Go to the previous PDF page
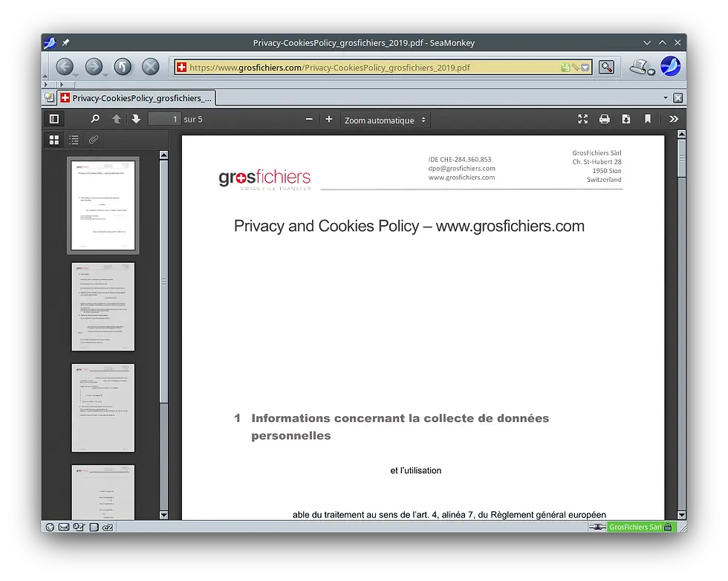 pyautogui.click(x=117, y=119)
